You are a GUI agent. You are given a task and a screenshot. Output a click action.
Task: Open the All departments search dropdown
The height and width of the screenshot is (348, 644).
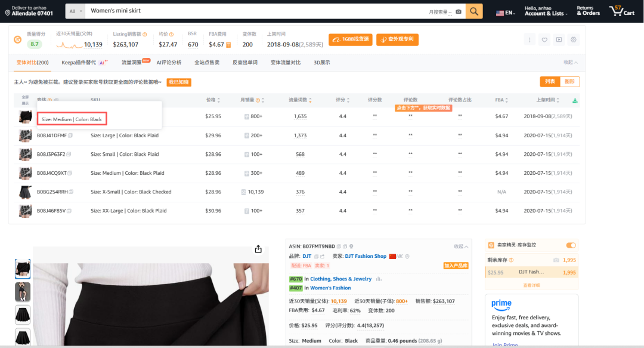[x=75, y=11]
